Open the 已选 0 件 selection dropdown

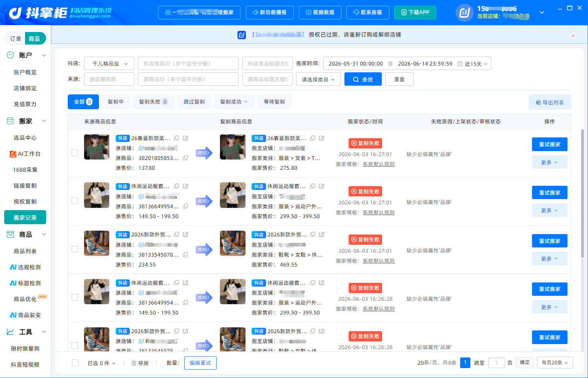pyautogui.click(x=102, y=363)
